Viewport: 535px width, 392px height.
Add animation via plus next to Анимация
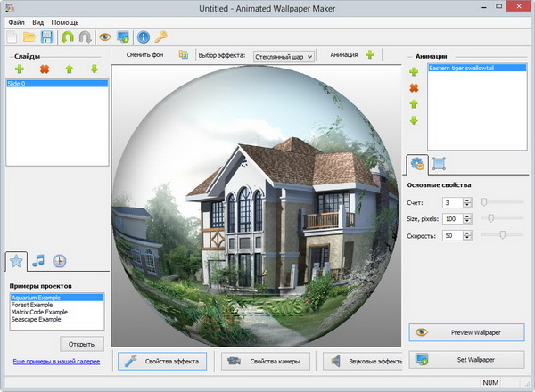coord(370,55)
